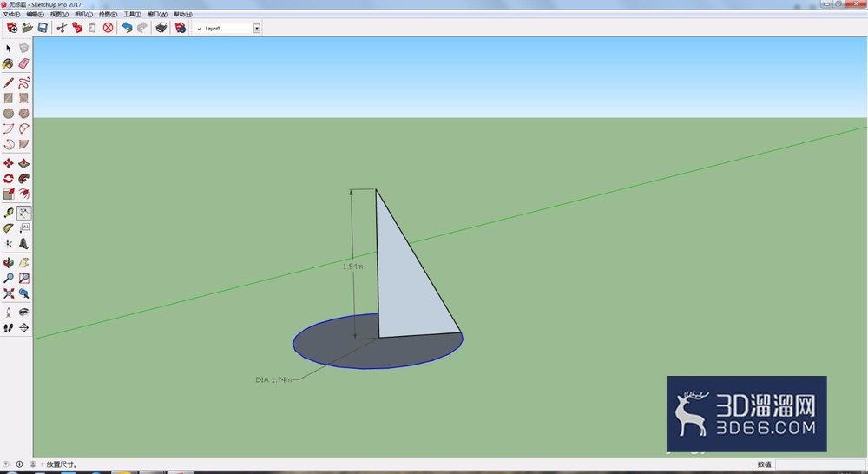This screenshot has height=474, width=868.
Task: Select the arrow Select tool
Action: point(9,49)
